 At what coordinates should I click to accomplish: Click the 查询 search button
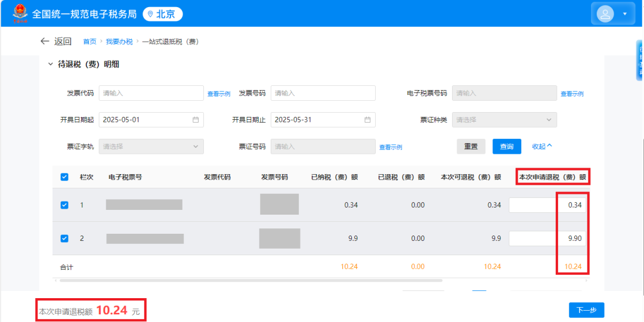click(x=507, y=146)
